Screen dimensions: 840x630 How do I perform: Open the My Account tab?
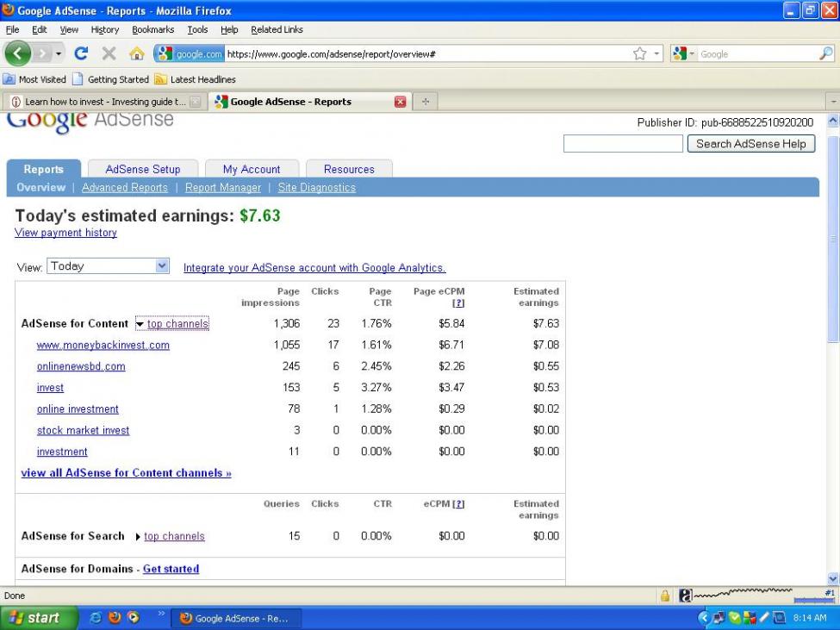[251, 170]
